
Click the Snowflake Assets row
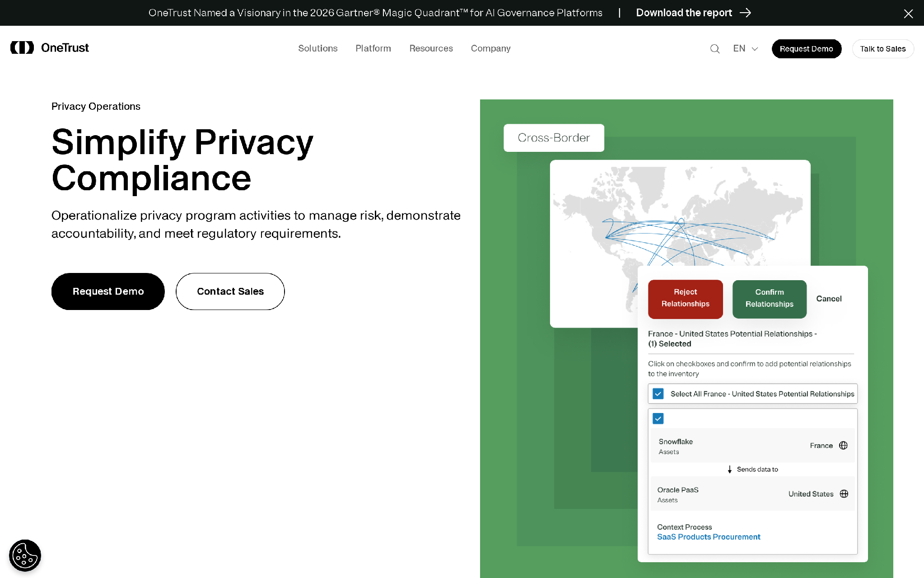pos(752,446)
